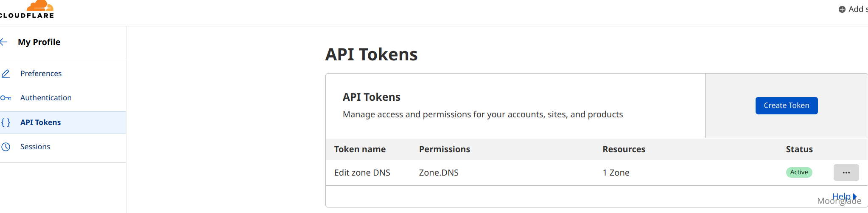Open the Sessions page
Screen dimensions: 868x213
coord(35,147)
